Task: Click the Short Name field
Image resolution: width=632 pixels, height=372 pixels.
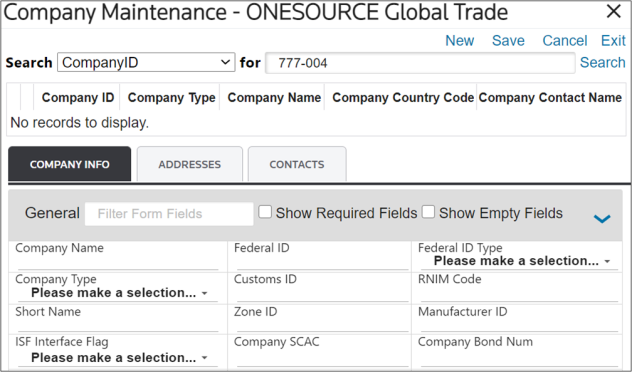Action: pos(118,325)
